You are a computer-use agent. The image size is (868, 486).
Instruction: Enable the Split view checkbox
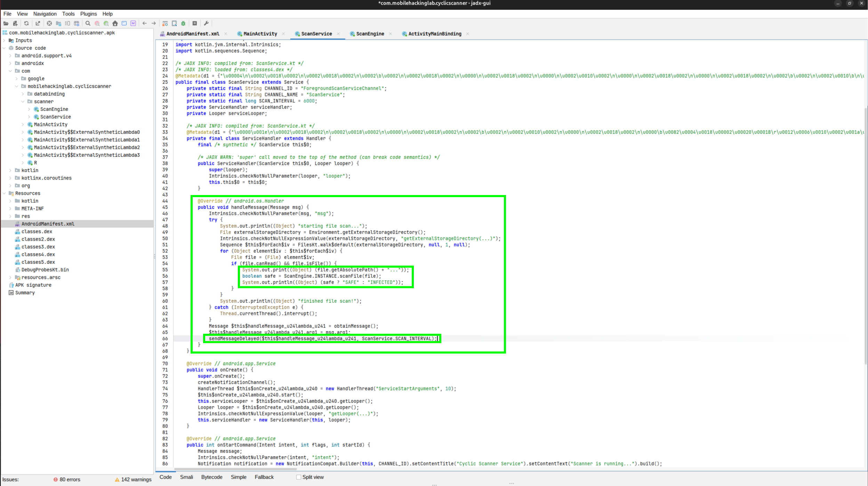coord(298,477)
